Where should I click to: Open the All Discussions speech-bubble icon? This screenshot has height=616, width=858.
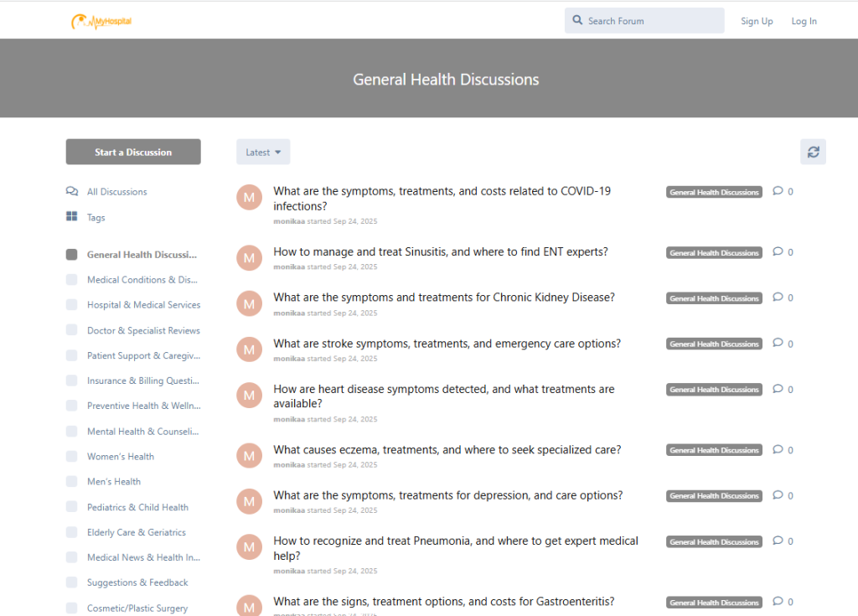[x=72, y=191]
